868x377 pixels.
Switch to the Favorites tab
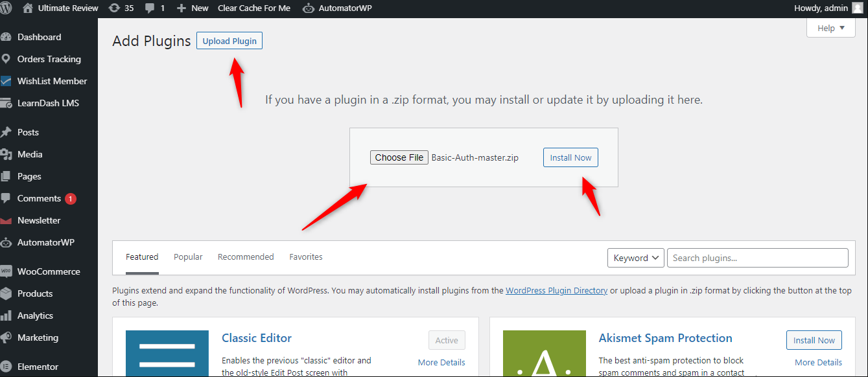click(306, 257)
